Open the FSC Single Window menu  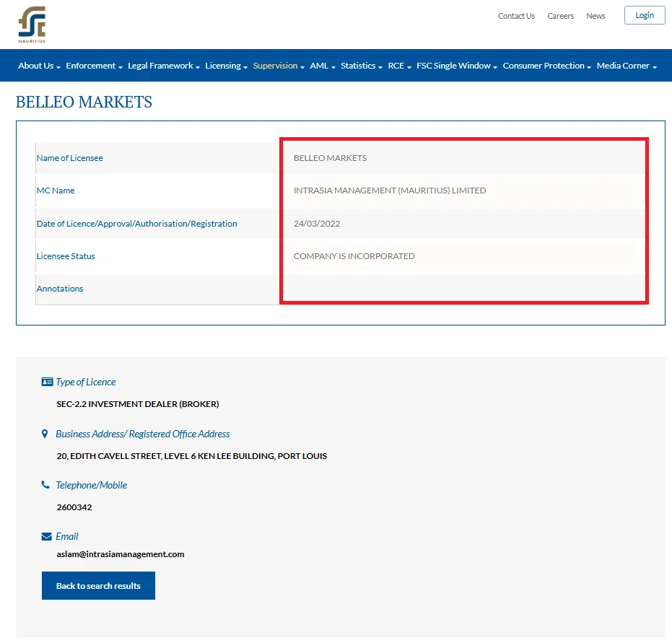pos(456,66)
